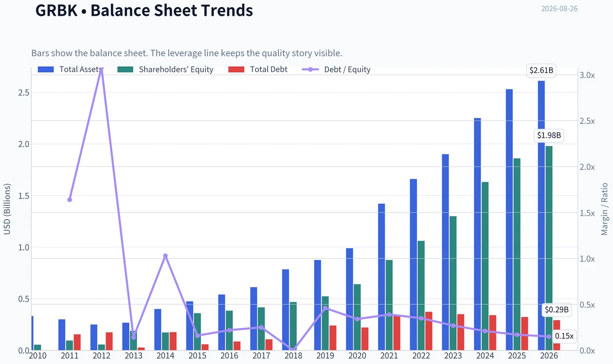The height and width of the screenshot is (364, 613).
Task: Toggle the Total Debt legend series
Action: click(x=258, y=69)
